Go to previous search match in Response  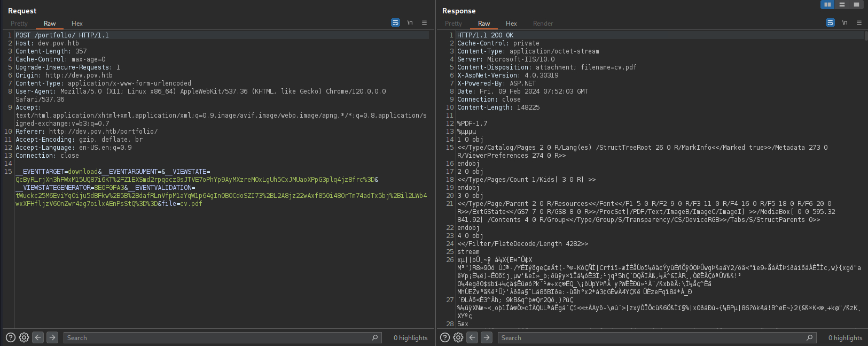pos(472,337)
